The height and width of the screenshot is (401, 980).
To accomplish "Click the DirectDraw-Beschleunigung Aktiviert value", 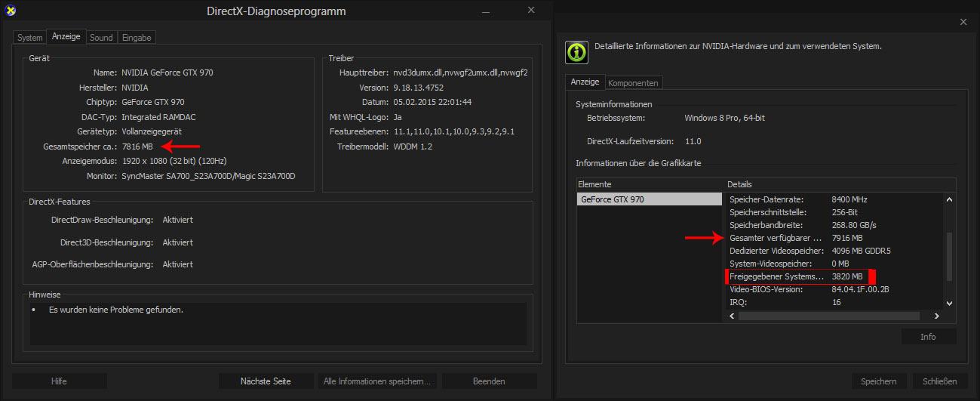I will click(178, 220).
